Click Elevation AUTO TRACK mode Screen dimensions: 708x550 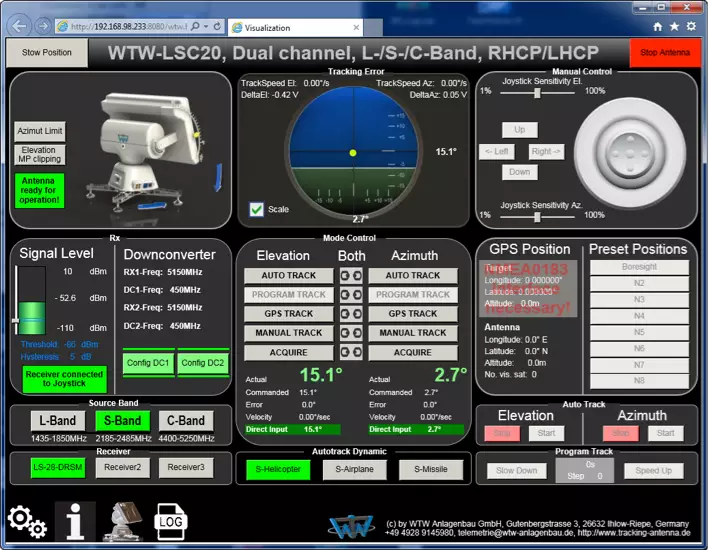point(289,275)
